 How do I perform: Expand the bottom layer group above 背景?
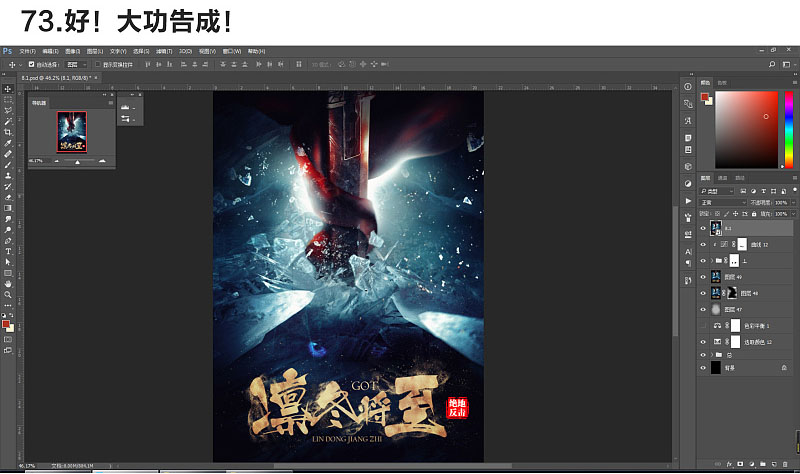(x=712, y=355)
